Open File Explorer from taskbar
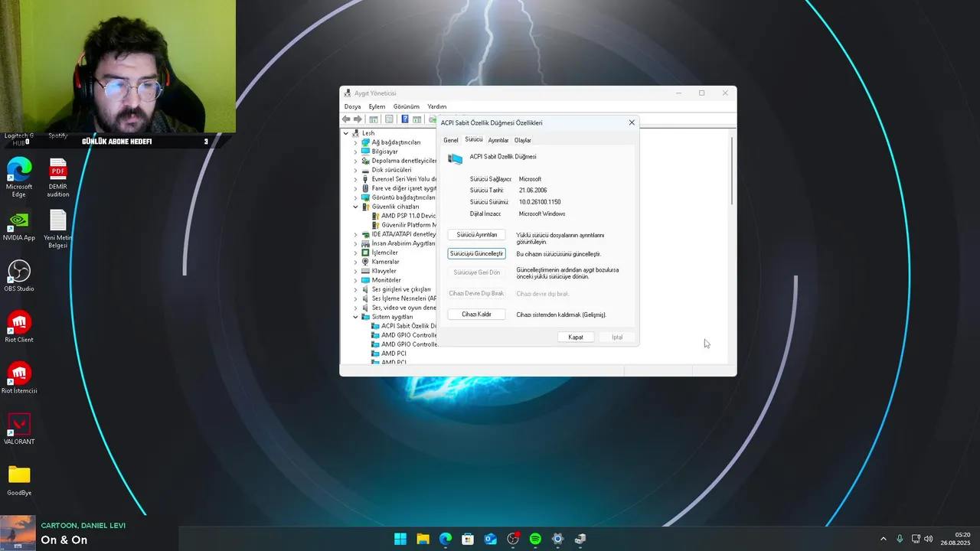 click(x=423, y=539)
